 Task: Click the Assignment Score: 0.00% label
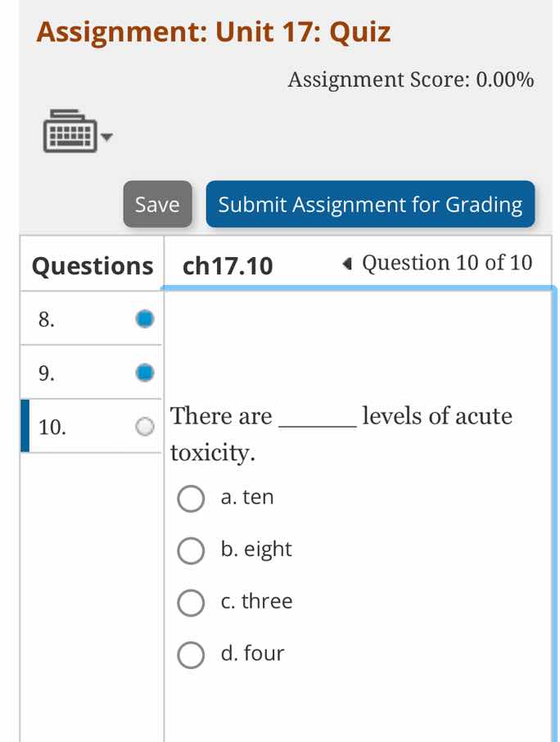(409, 79)
